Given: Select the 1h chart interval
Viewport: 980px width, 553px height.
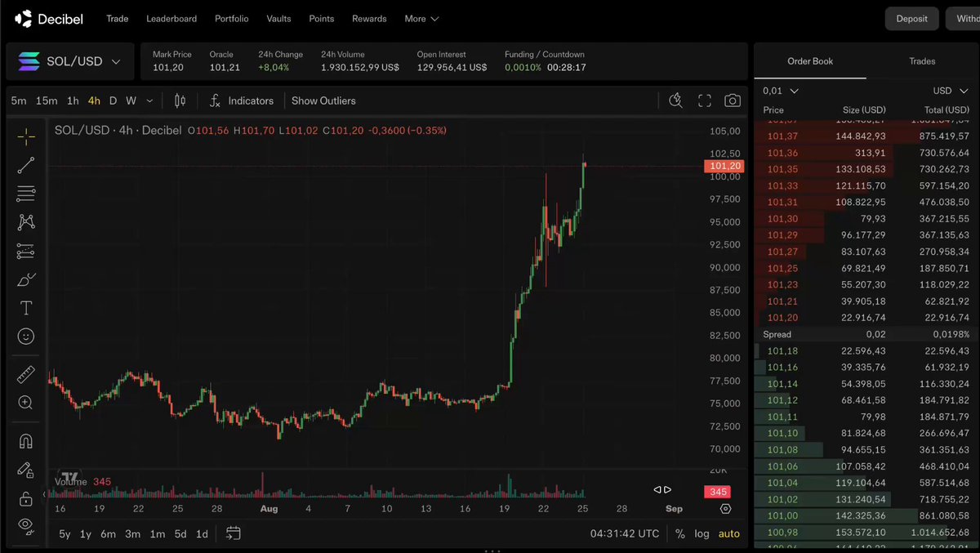Looking at the screenshot, I should (73, 100).
